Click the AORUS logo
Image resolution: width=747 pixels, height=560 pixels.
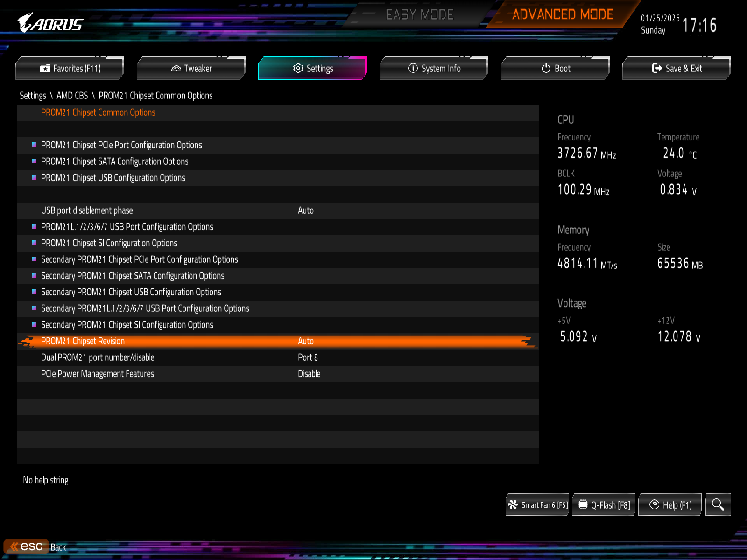50,23
